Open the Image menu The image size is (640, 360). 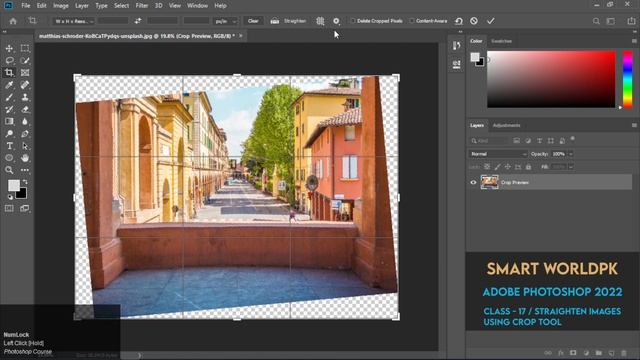point(60,6)
